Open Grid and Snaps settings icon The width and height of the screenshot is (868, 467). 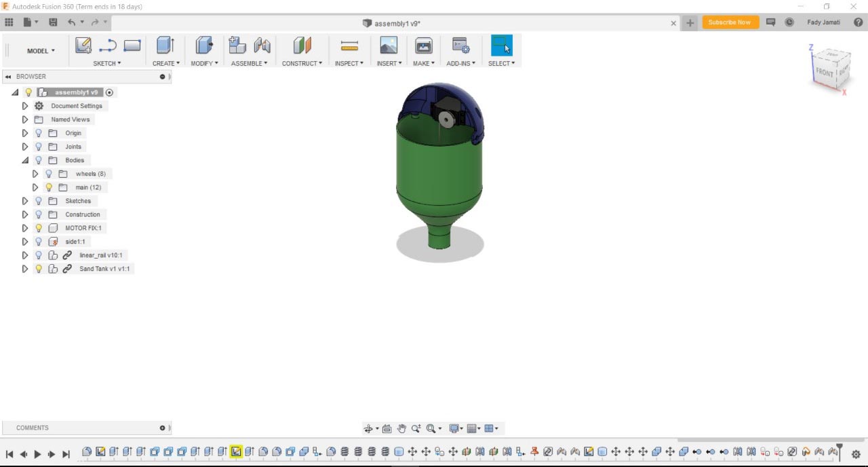pyautogui.click(x=472, y=428)
